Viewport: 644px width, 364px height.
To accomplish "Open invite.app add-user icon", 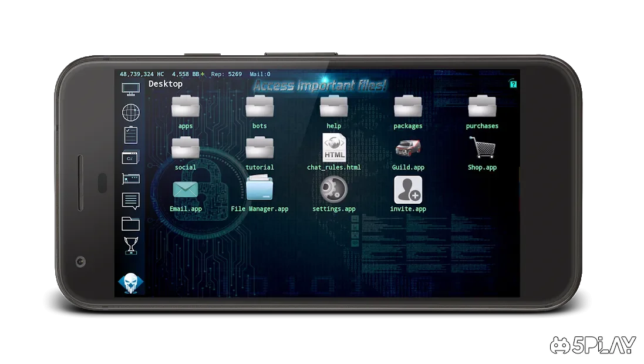I will (x=407, y=190).
